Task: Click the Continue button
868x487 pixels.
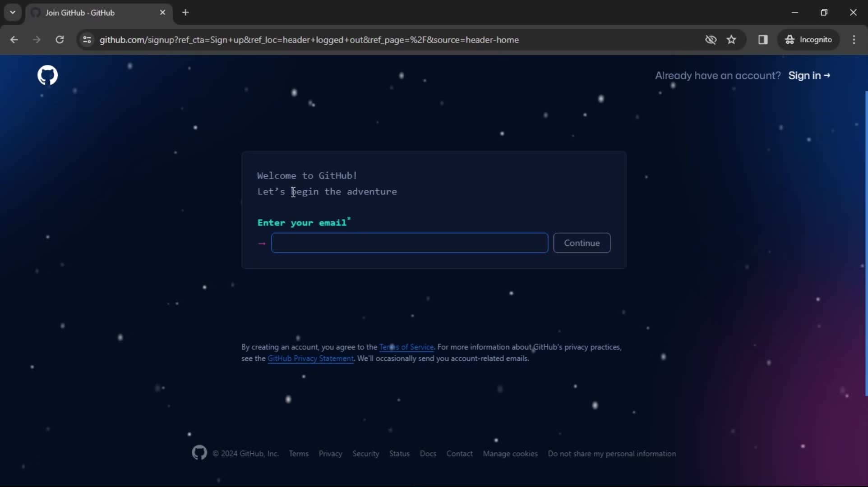Action: (582, 243)
